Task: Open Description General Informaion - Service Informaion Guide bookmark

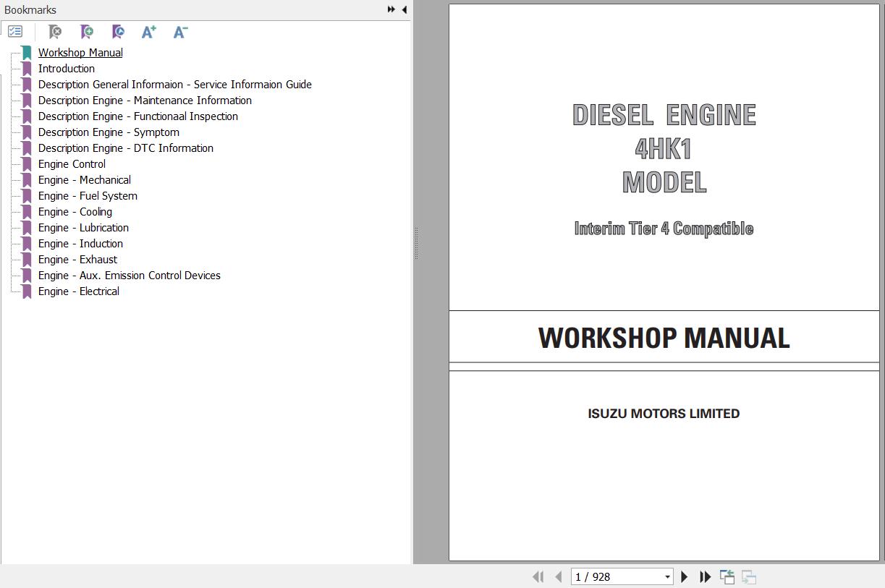Action: (175, 85)
